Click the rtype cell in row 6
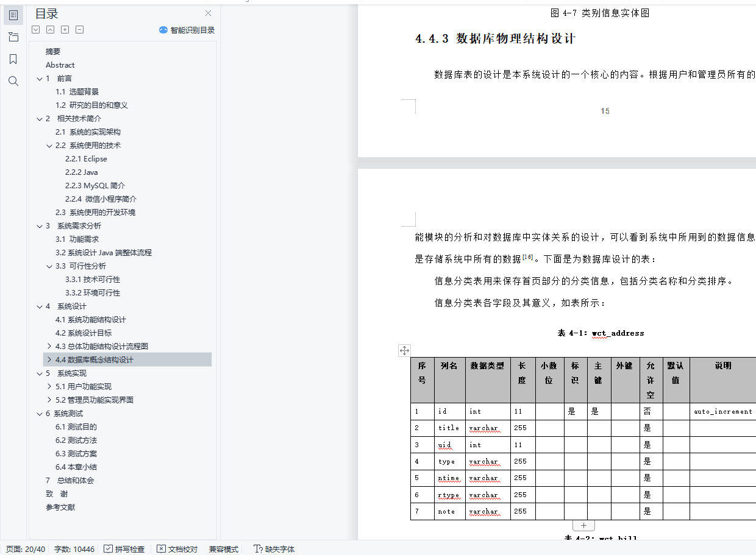 449,495
